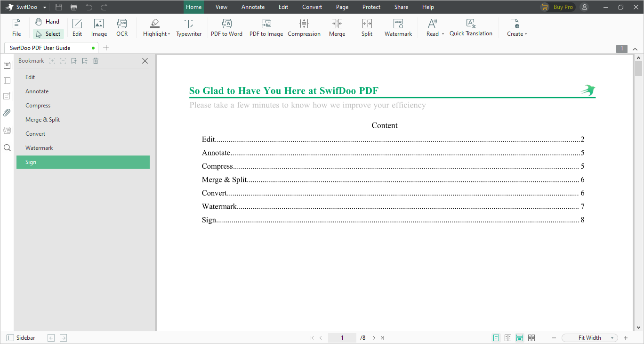Activate the Hand tool

[x=48, y=22]
